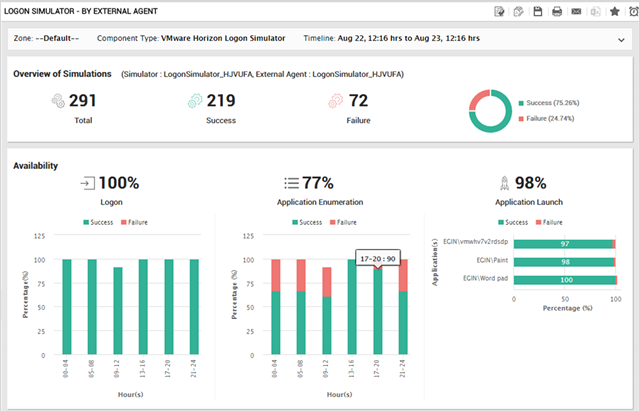The width and height of the screenshot is (640, 412).
Task: Schedule report using alarm clock icon
Action: coord(634,11)
